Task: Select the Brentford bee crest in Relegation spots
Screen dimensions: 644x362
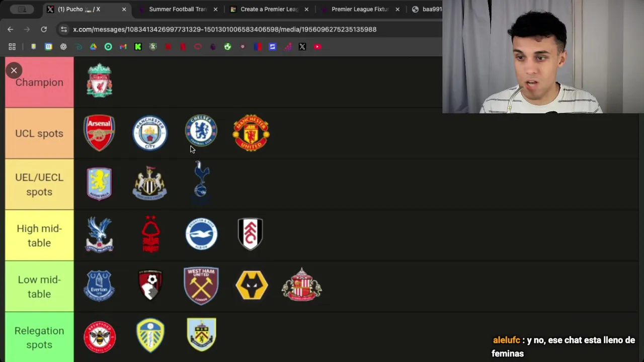Action: click(x=100, y=337)
